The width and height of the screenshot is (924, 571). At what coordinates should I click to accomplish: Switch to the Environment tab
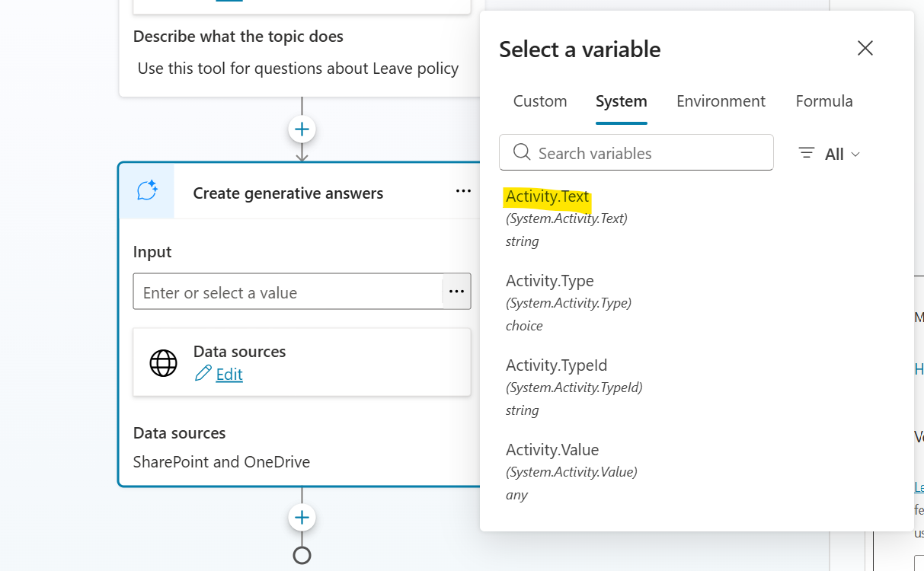[720, 100]
